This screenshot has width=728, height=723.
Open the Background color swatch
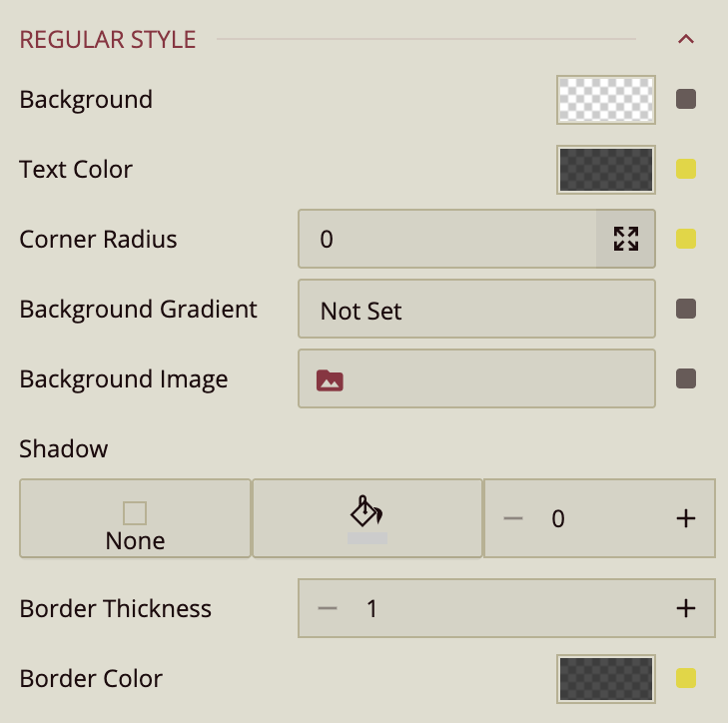605,100
